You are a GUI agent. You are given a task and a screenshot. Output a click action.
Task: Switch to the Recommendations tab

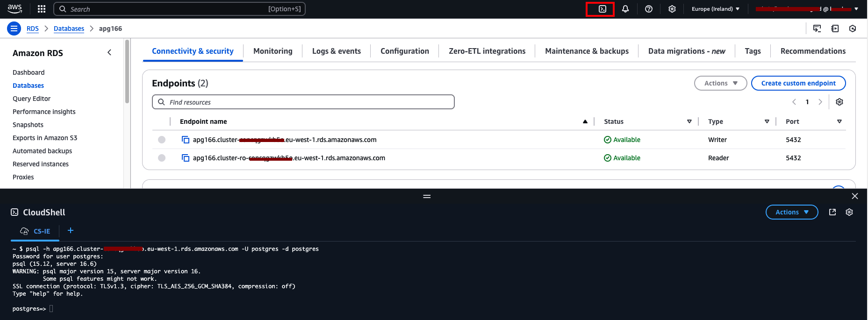(x=813, y=51)
